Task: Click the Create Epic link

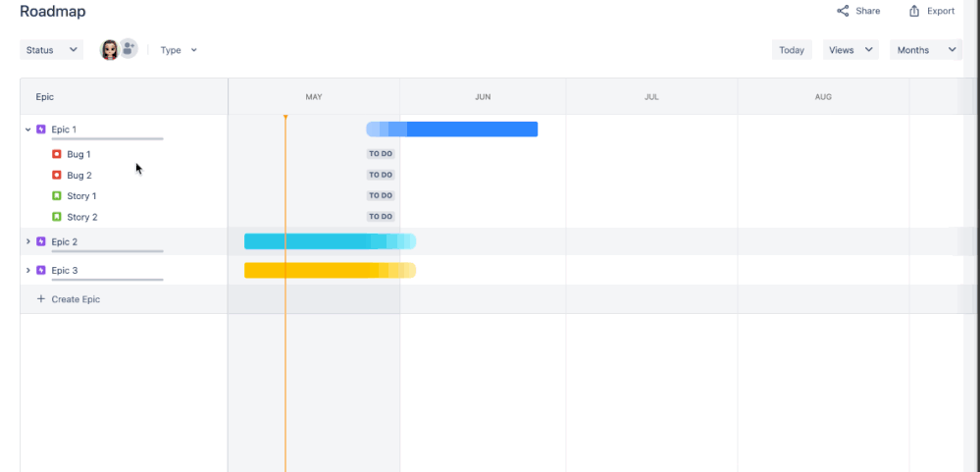Action: coord(76,299)
